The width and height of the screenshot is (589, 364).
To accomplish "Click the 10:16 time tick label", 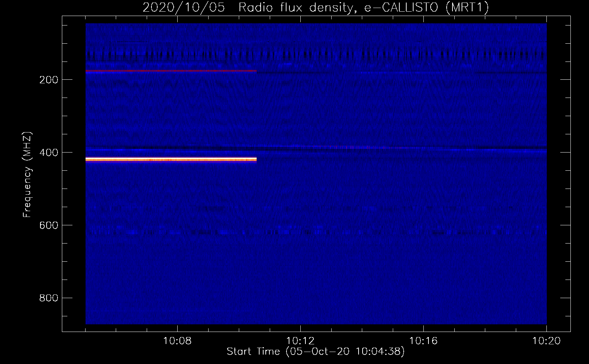I will 423,341.
